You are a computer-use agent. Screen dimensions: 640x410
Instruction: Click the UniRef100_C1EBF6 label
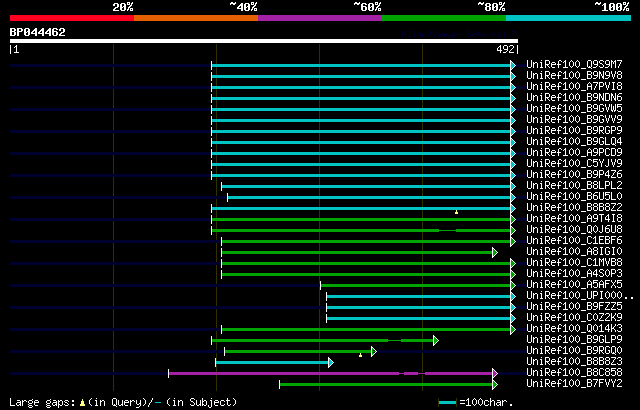(x=574, y=241)
